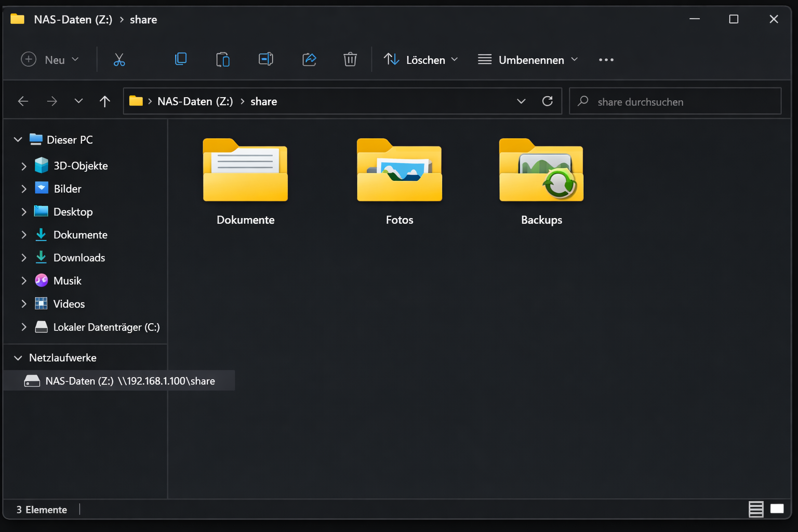This screenshot has height=532, width=798.
Task: Collapse the Netzlaufwerke section
Action: coord(18,357)
